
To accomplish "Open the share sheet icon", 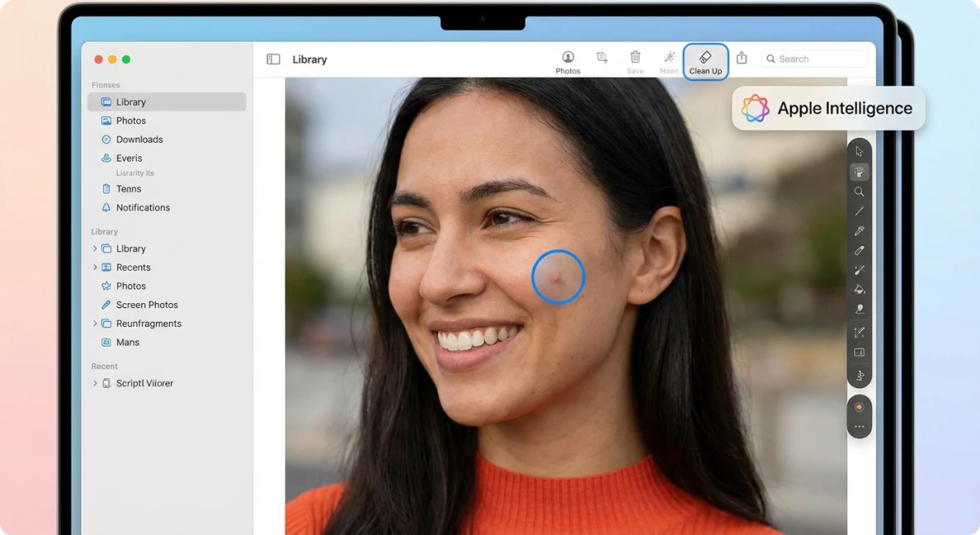I will pyautogui.click(x=742, y=58).
